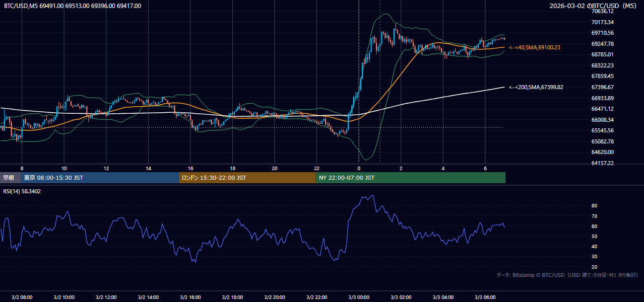
Task: Click price axis value 70173.34
Action: (x=603, y=22)
